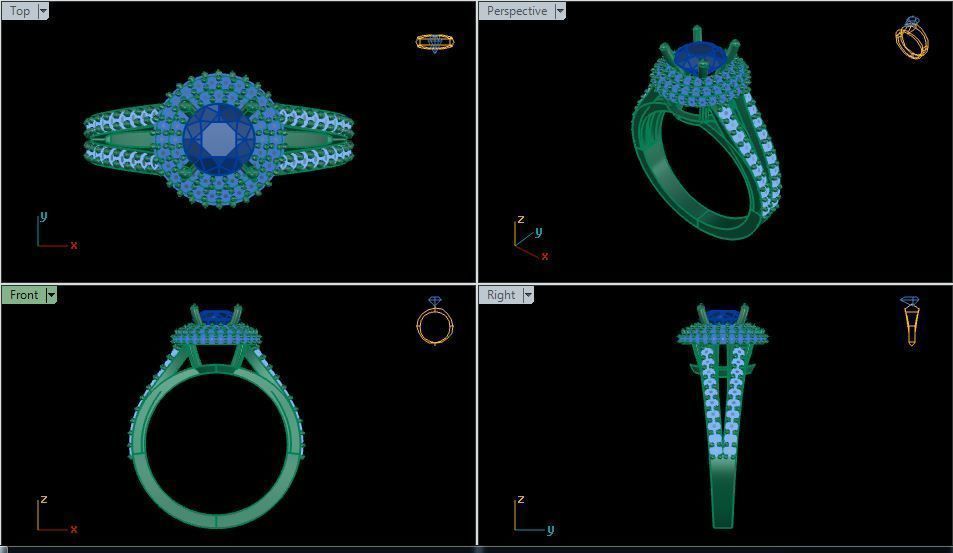Click the Right viewport title label
Image resolution: width=953 pixels, height=553 pixels.
coord(501,295)
